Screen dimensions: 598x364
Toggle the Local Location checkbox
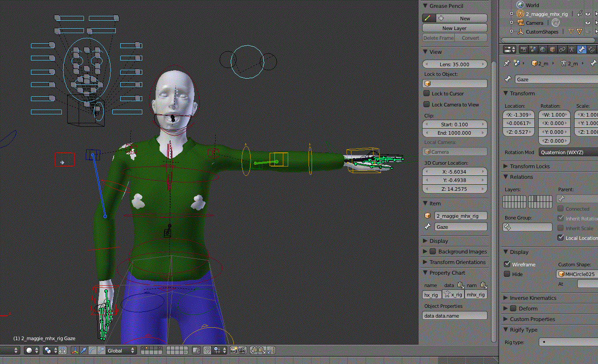pyautogui.click(x=560, y=238)
